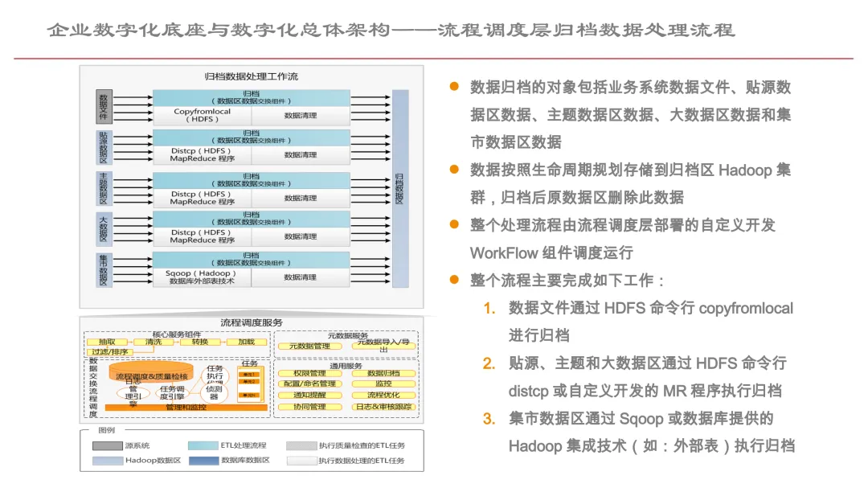Select the 大数据区 source box
The height and width of the screenshot is (488, 868).
point(104,228)
